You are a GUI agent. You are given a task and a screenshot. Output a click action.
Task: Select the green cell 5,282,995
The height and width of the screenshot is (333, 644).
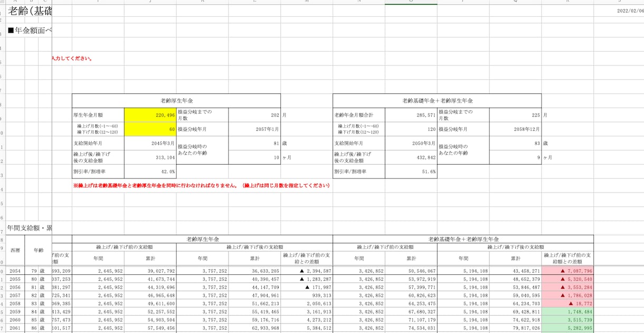567,328
